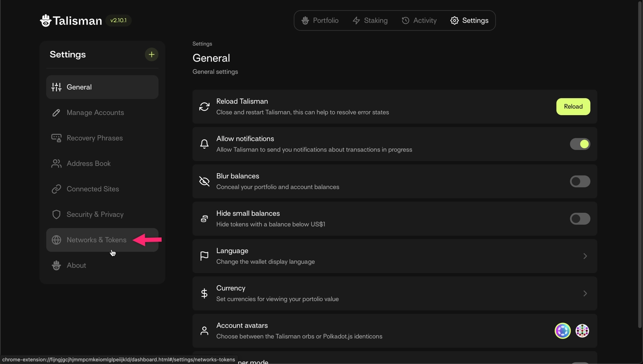Screen dimensions: 643x364
Task: Click the Activity history clock icon
Action: click(406, 20)
